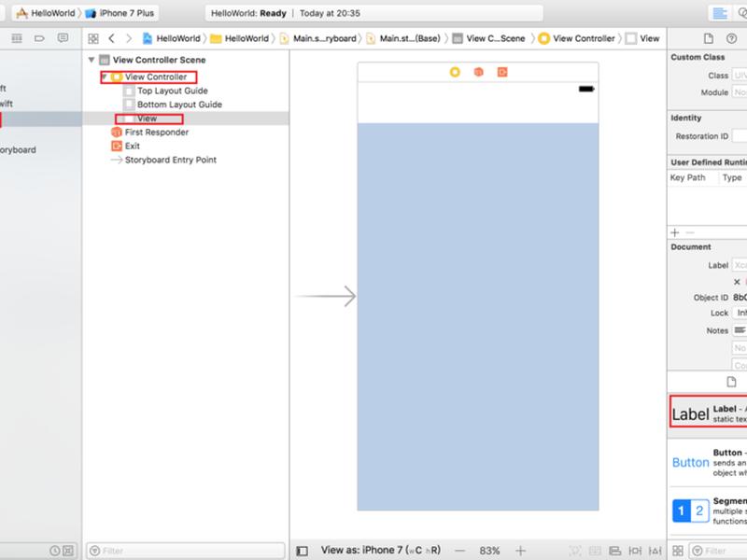The image size is (747, 560).
Task: Go forward using the jump bar forward arrow
Action: (x=129, y=38)
